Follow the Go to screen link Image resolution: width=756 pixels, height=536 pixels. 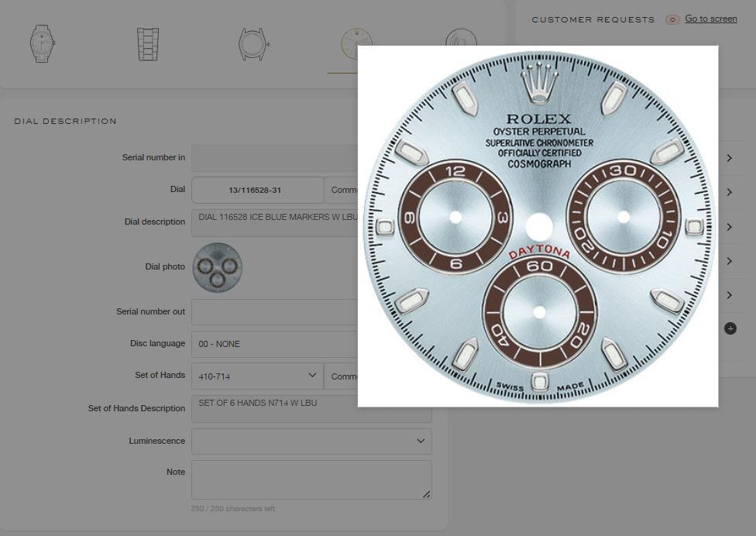point(710,19)
